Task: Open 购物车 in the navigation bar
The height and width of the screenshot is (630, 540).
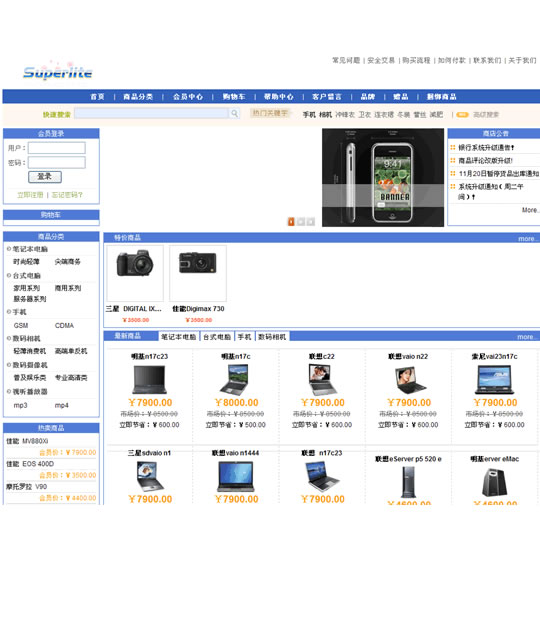Action: [234, 96]
